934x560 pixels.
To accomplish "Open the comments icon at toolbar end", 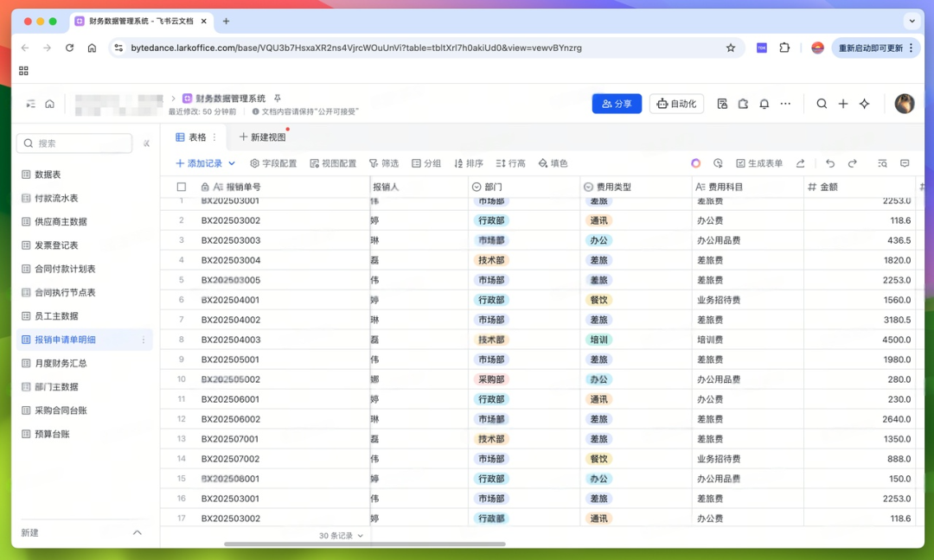I will coord(905,163).
